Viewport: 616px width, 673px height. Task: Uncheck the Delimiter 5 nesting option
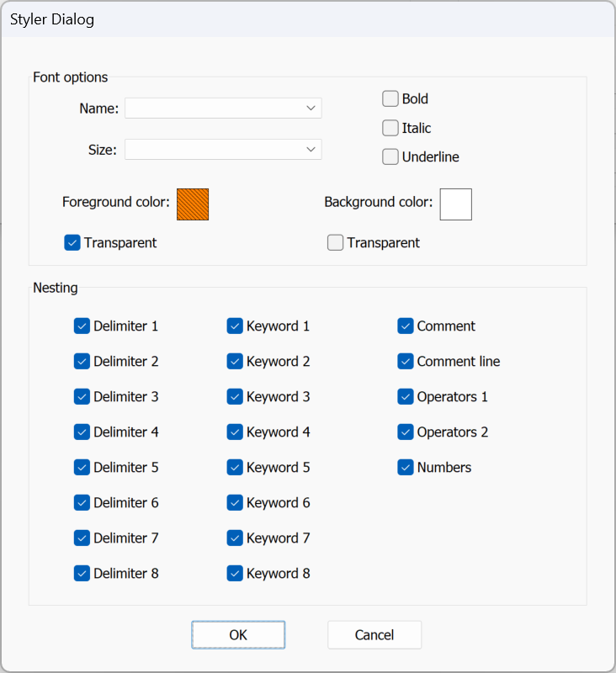click(x=82, y=467)
